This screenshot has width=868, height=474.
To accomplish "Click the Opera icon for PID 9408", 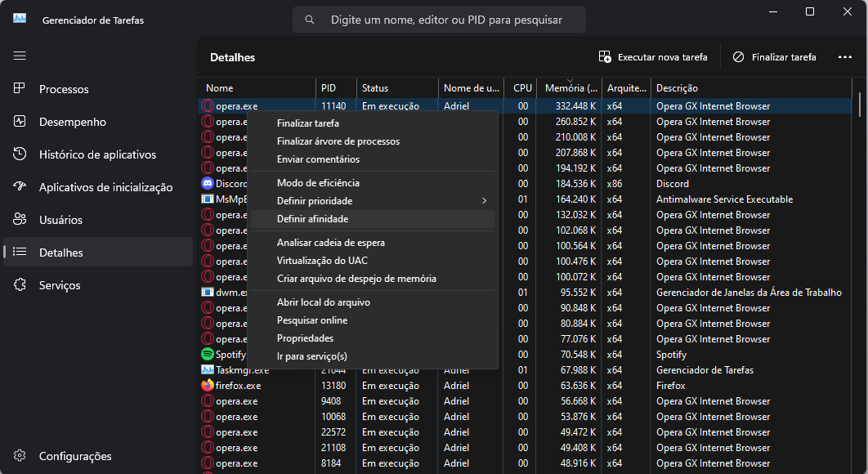I will tap(208, 400).
